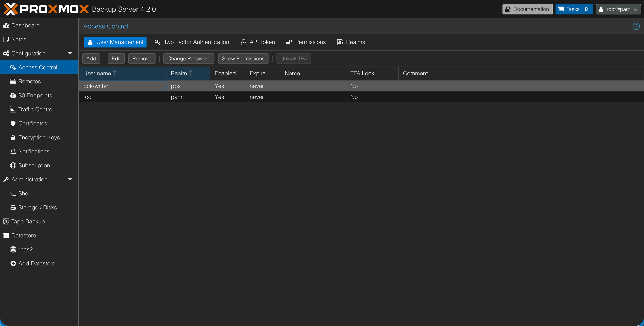Click the Shell terminal prompt icon
The image size is (644, 326).
[13, 193]
